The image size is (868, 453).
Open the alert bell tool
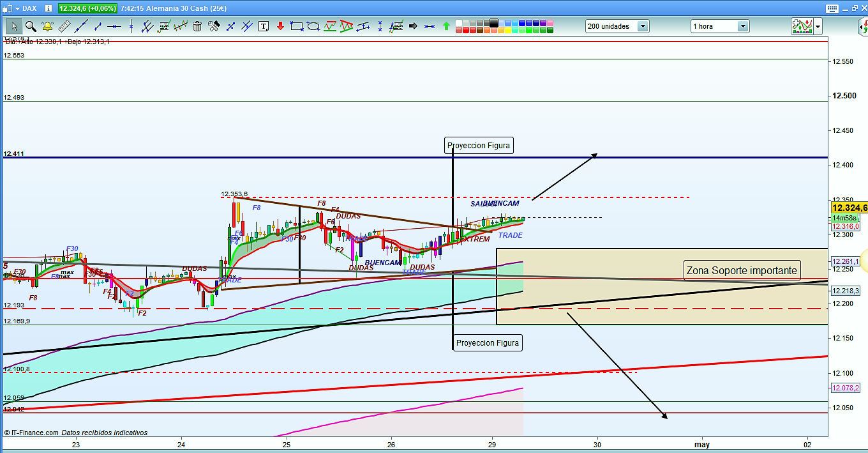(47, 26)
